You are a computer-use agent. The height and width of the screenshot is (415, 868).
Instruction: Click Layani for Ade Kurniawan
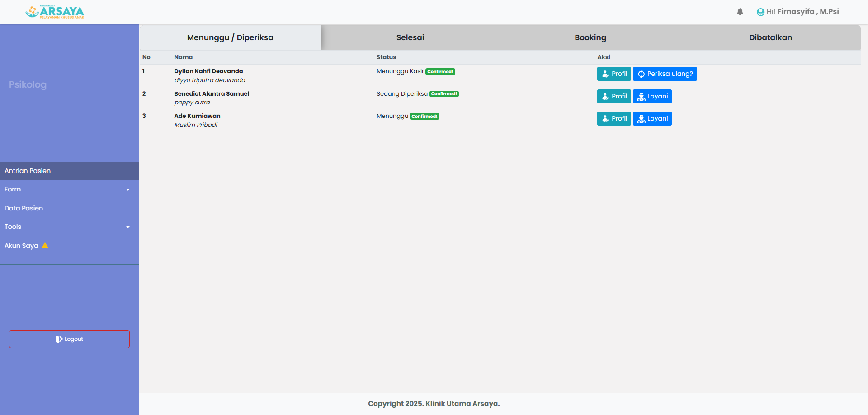coord(652,118)
